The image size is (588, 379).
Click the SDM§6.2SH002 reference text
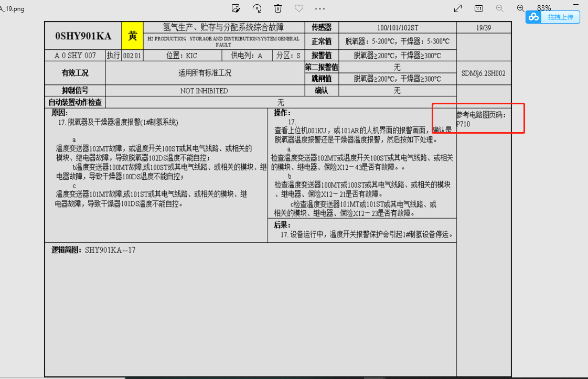pyautogui.click(x=483, y=73)
